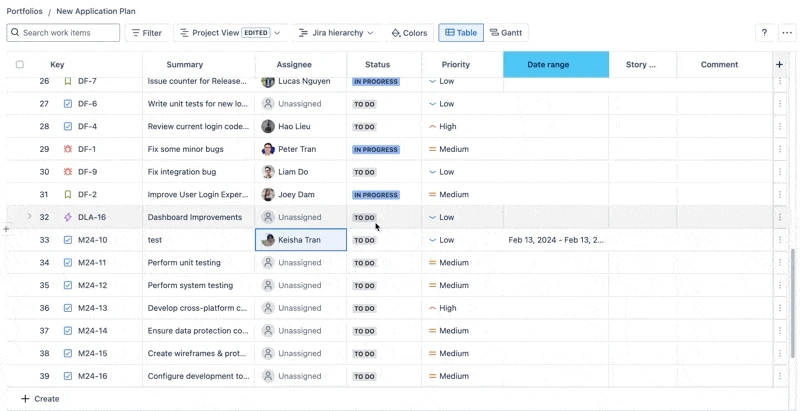Switch to the Gantt view tab

point(506,33)
